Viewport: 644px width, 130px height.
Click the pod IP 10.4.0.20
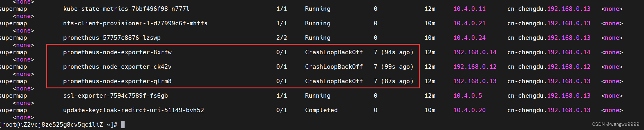click(469, 110)
